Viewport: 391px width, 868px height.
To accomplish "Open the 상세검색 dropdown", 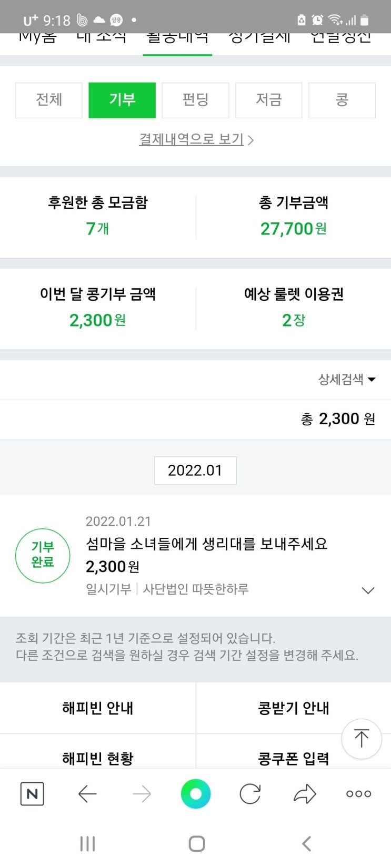I will click(x=347, y=379).
